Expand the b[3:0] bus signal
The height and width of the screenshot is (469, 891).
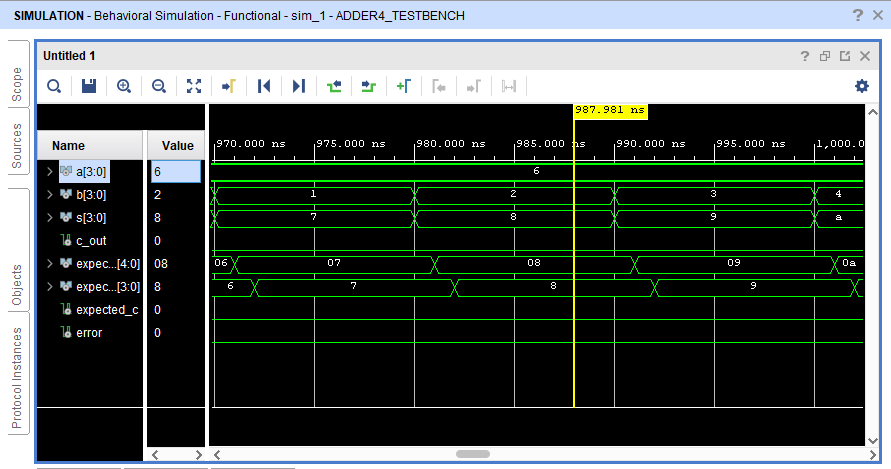tap(49, 194)
